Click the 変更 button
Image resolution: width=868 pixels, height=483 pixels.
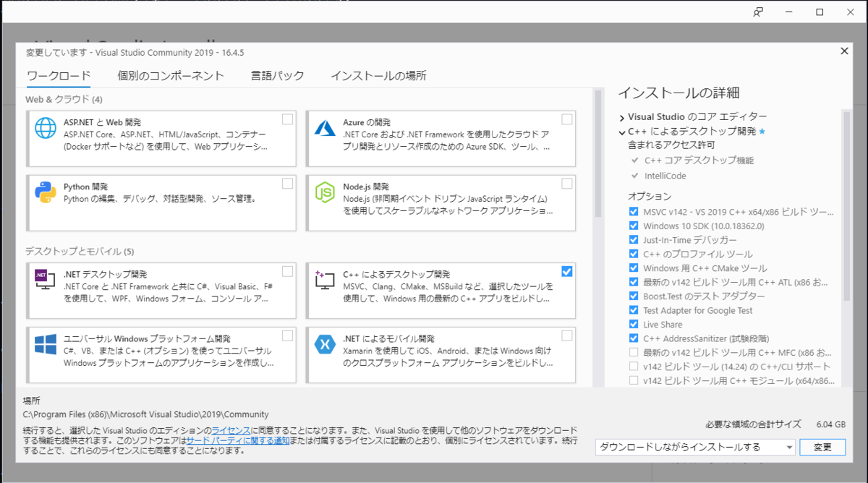pos(822,447)
